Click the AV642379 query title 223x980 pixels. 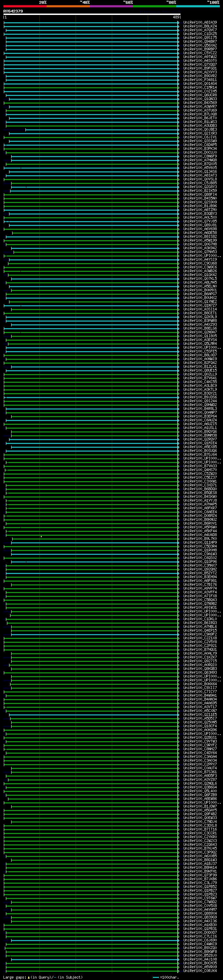pos(13,11)
